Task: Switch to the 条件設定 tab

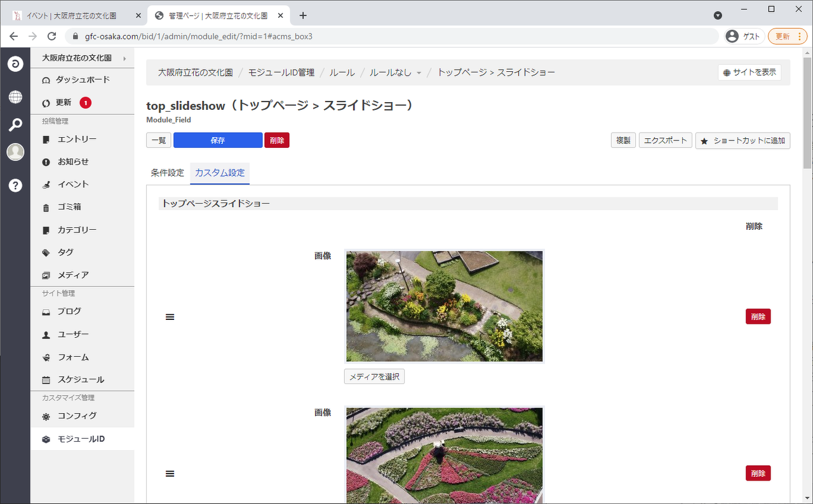Action: pyautogui.click(x=167, y=173)
